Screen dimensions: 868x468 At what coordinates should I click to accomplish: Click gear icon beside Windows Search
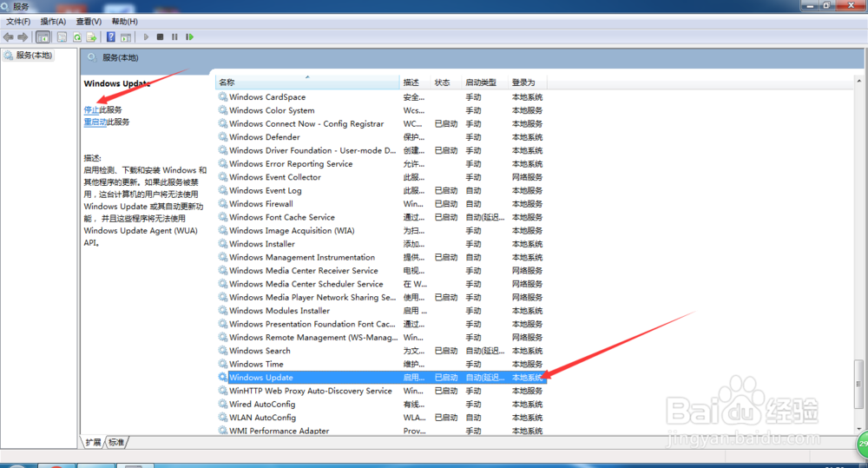coord(222,350)
